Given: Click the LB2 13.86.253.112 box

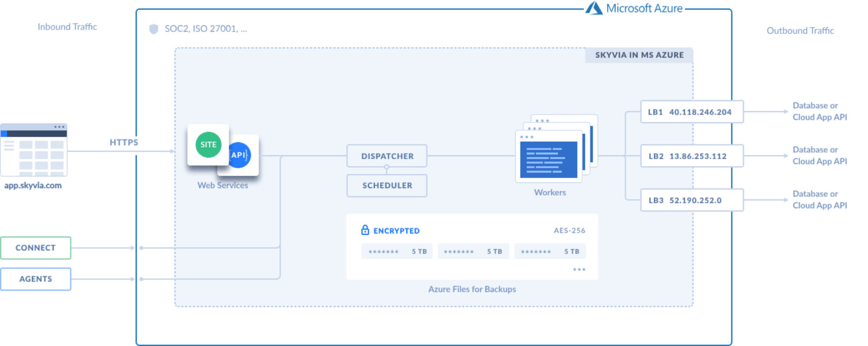Looking at the screenshot, I should click(692, 156).
